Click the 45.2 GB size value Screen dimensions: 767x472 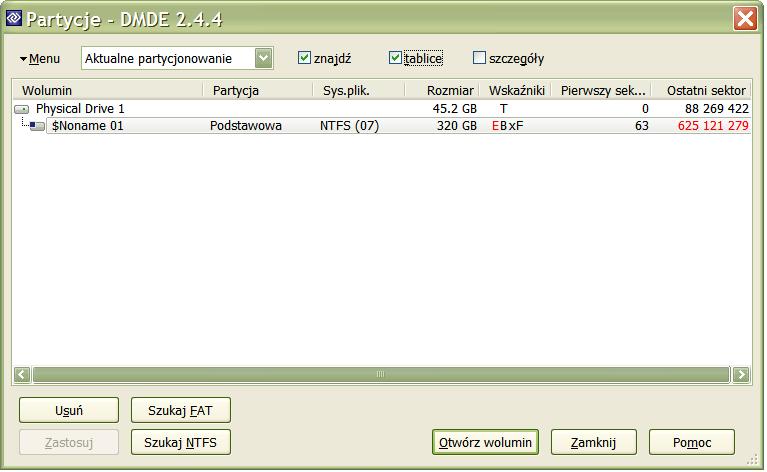pyautogui.click(x=454, y=109)
